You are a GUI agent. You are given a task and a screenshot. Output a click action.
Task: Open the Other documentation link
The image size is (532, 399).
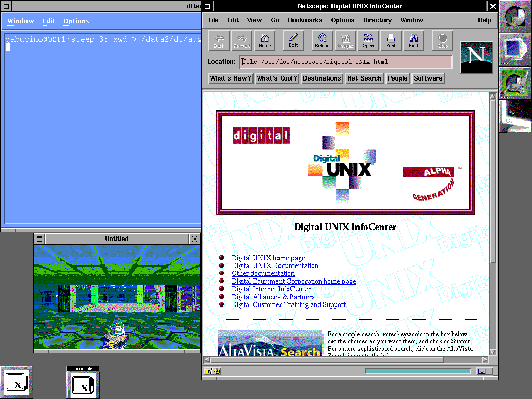pyautogui.click(x=263, y=273)
